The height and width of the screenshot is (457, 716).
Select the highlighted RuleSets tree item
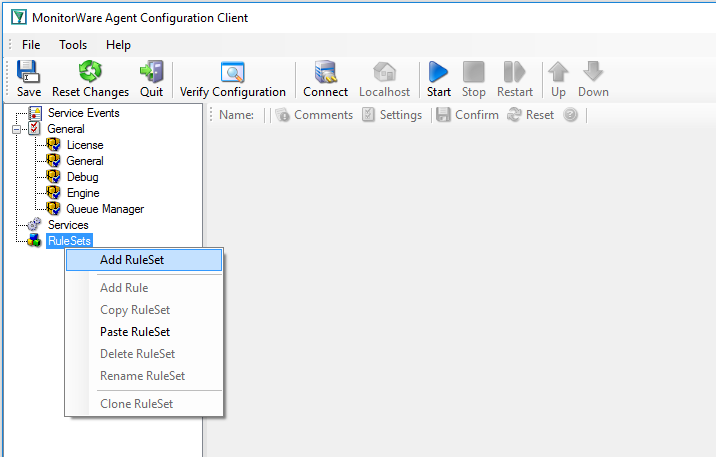pyautogui.click(x=69, y=241)
